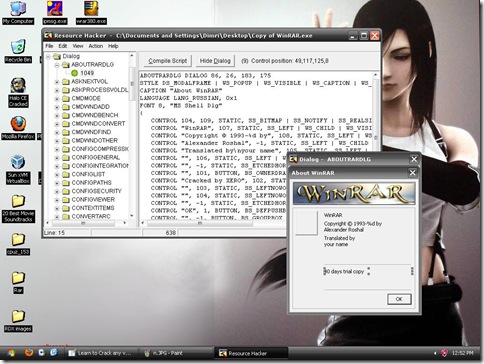Click the Resource Hacker title bar icon
The image size is (484, 364).
click(x=49, y=35)
